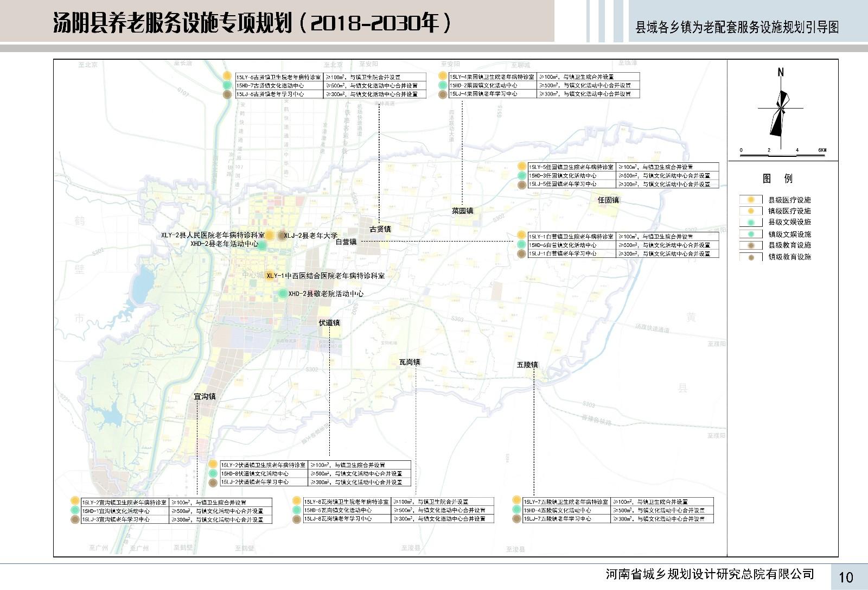
Task: Select the 县级医疗设施 legend symbol
Action: 751,200
